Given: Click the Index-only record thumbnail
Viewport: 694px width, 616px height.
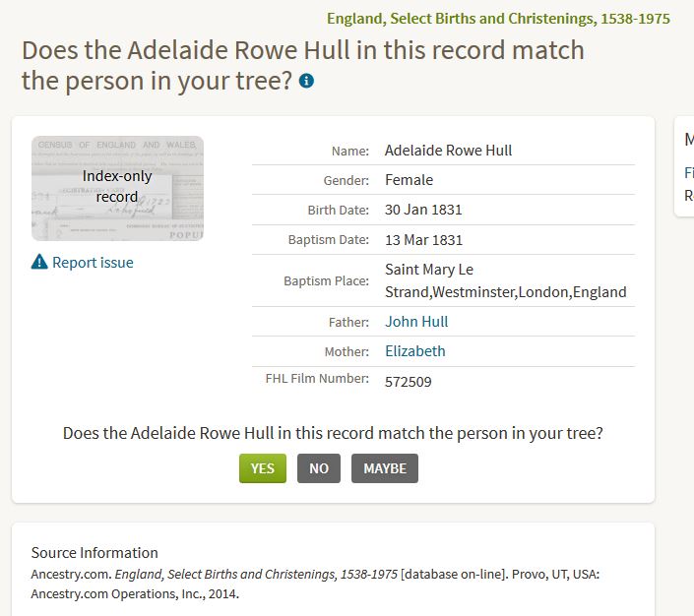Looking at the screenshot, I should [x=117, y=188].
